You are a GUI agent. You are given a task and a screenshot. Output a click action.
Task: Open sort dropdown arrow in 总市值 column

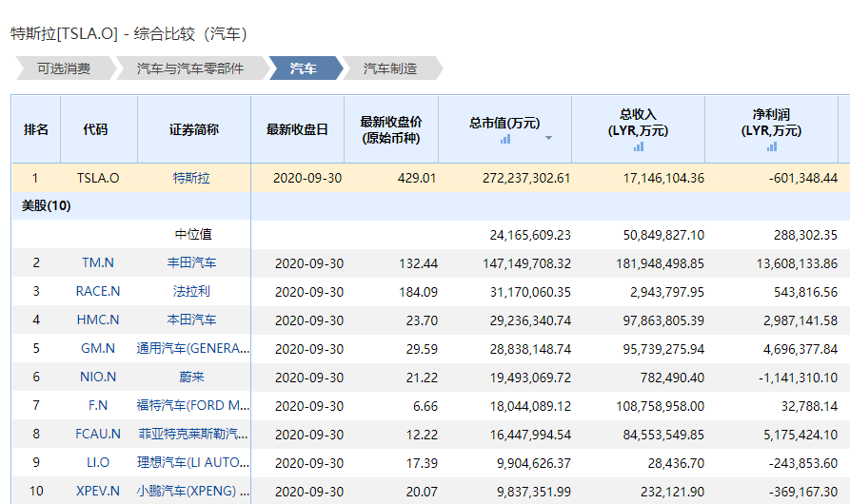point(548,138)
